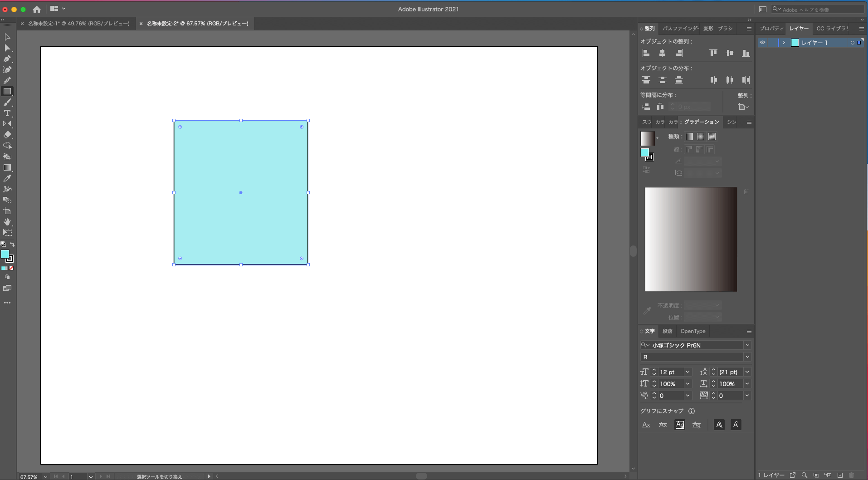
Task: Click Adobe help search field
Action: 819,9
